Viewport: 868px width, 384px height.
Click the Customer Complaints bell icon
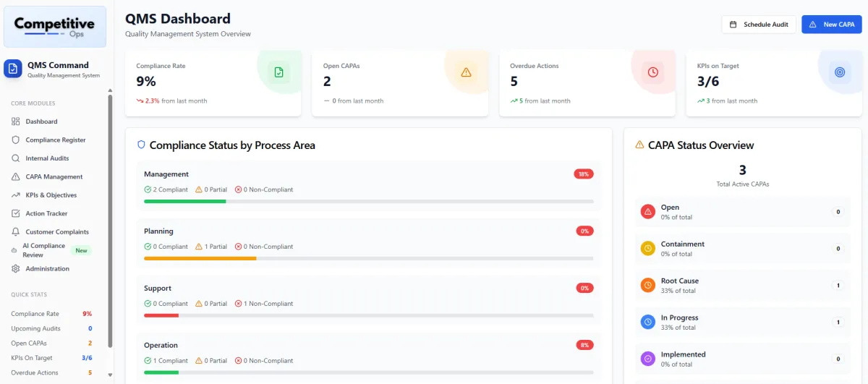click(16, 232)
